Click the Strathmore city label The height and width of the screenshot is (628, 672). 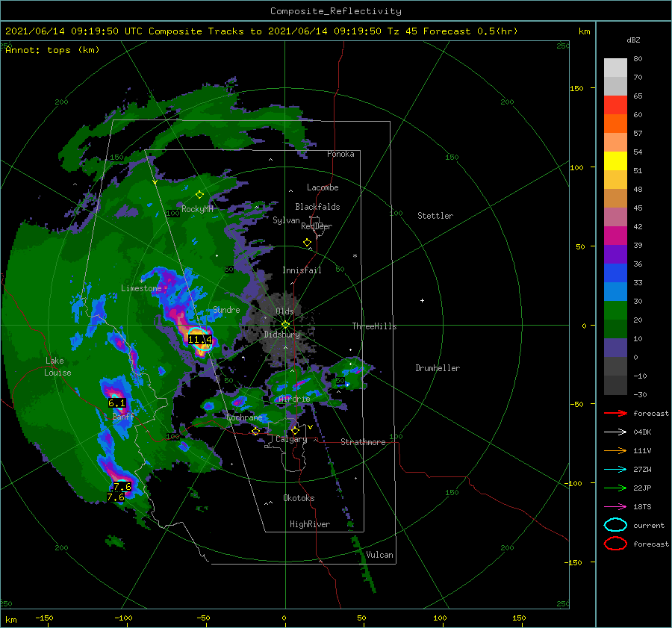pyautogui.click(x=363, y=442)
